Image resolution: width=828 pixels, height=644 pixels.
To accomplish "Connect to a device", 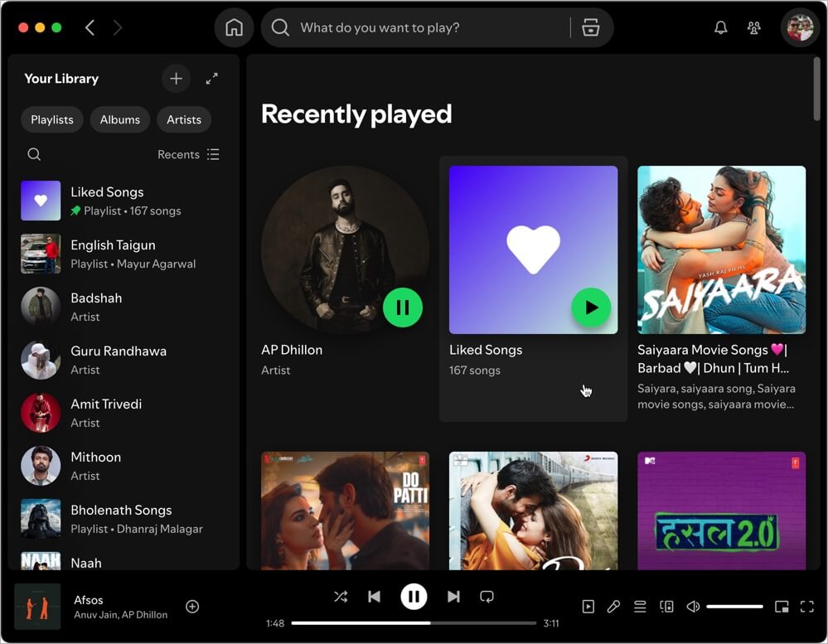I will point(666,607).
